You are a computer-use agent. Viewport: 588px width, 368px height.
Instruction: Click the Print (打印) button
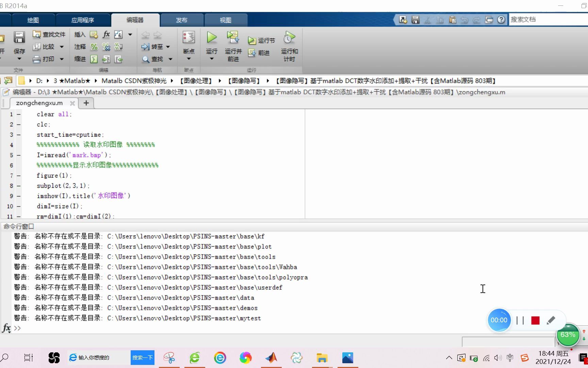coord(44,59)
